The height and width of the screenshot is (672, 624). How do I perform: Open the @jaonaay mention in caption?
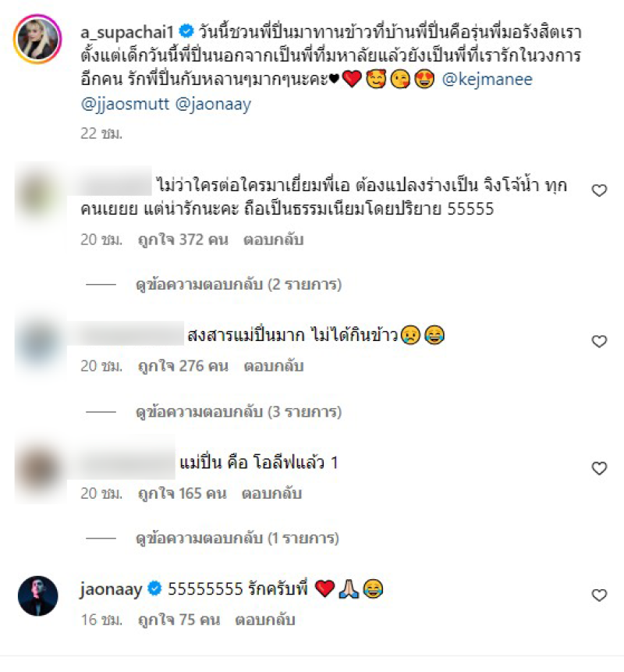(213, 104)
